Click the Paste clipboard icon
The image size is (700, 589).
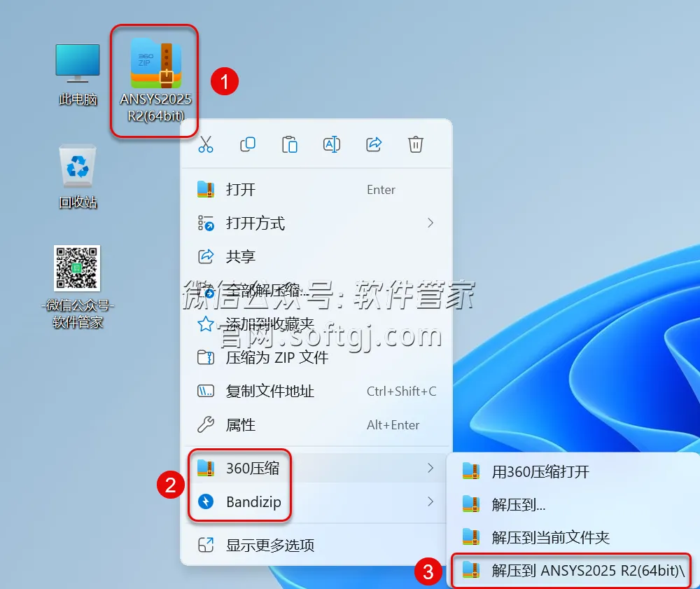tap(290, 144)
